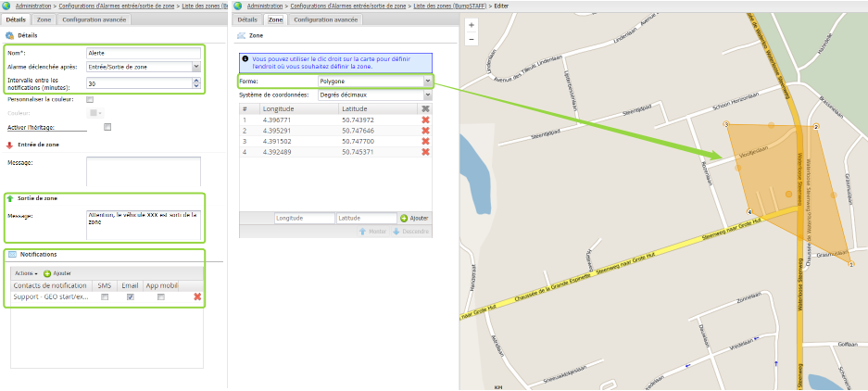This screenshot has width=868, height=391.
Task: Click Ajouter button beside Latitude field
Action: click(415, 219)
